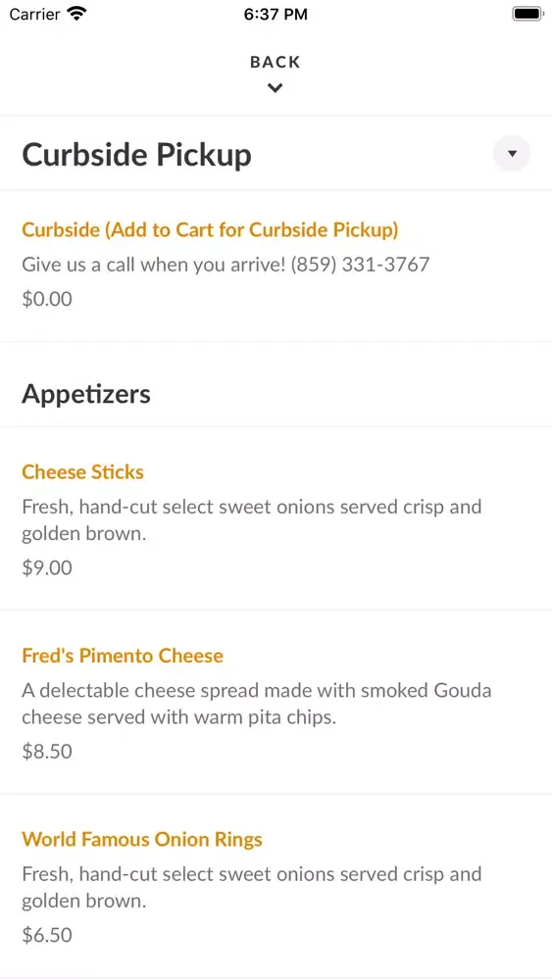
Task: Select Curbside (Add to Cart for Curbside Pickup)
Action: [x=210, y=230]
